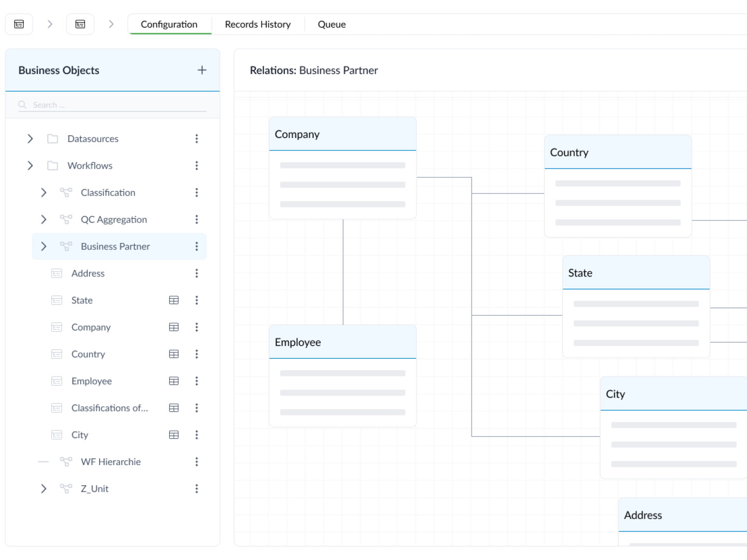Expand the Z_Unit node
The image size is (747, 560).
[44, 488]
